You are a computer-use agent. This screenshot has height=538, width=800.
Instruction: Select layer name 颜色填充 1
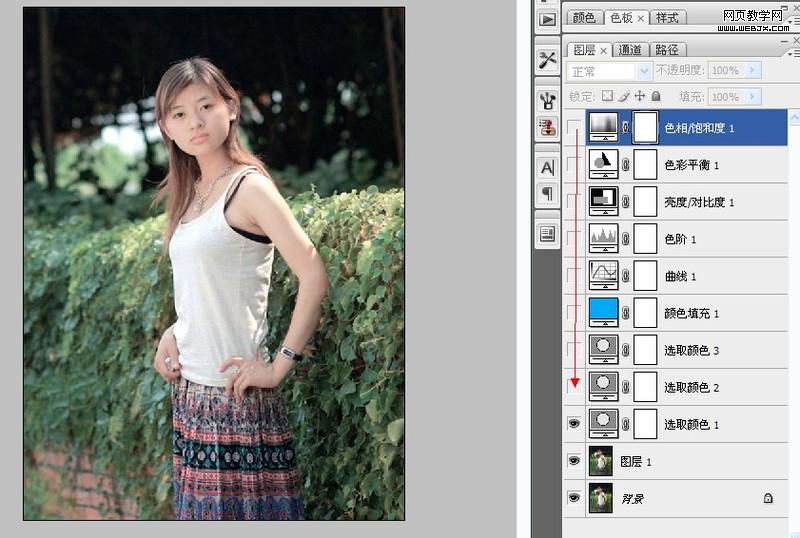[692, 313]
